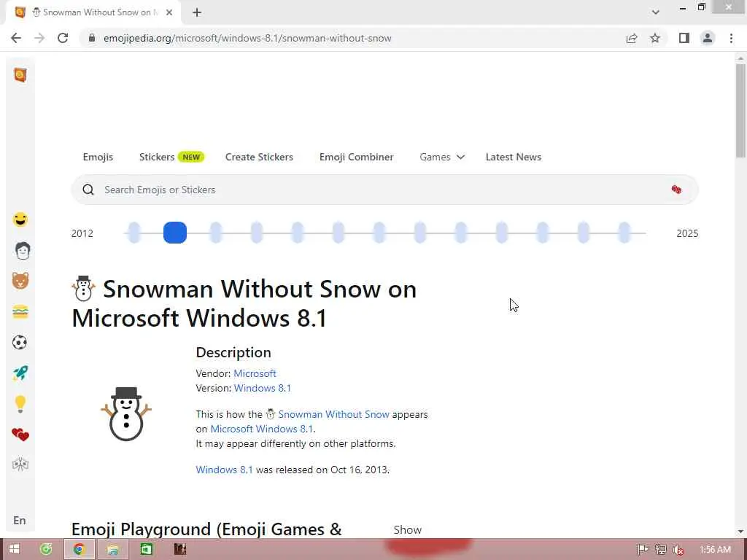Screen dimensions: 747x560
Task: Open Activities category soccer ball icon
Action: (20, 343)
